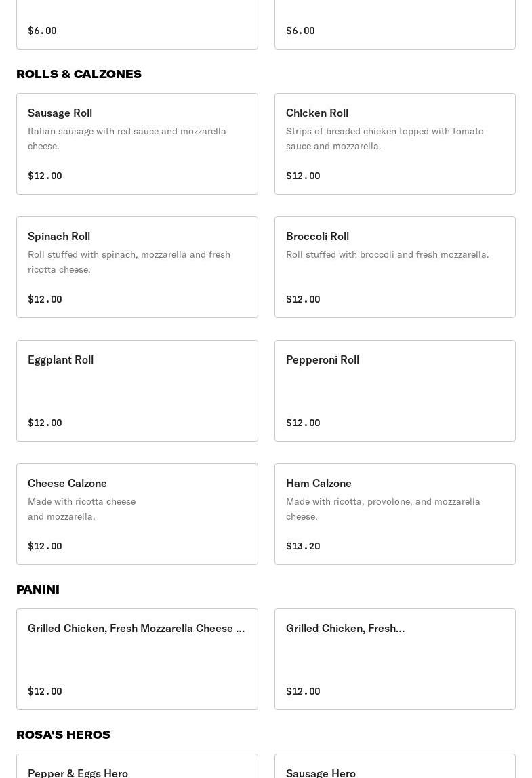
Task: Open the Eggplant Roll item
Action: (x=137, y=390)
